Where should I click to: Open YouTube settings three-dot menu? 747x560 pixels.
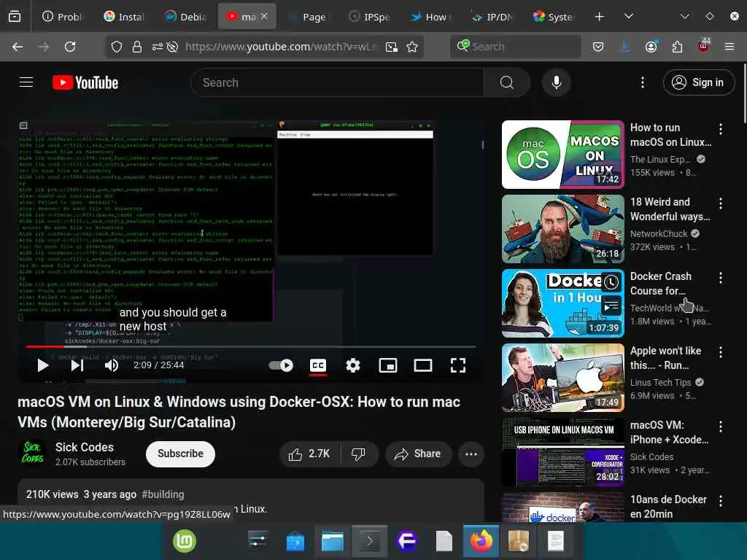[643, 82]
